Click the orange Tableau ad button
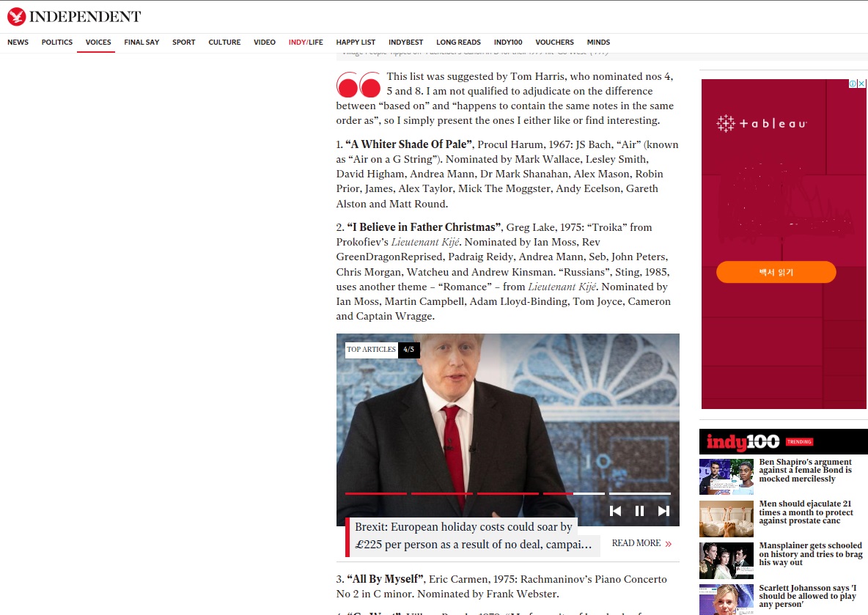868x615 pixels. tap(776, 272)
